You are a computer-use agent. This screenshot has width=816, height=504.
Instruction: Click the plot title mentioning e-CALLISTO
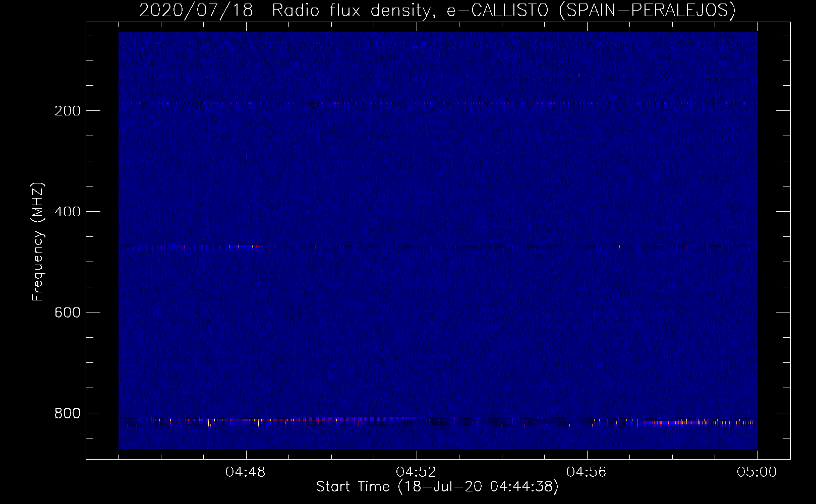(x=437, y=10)
